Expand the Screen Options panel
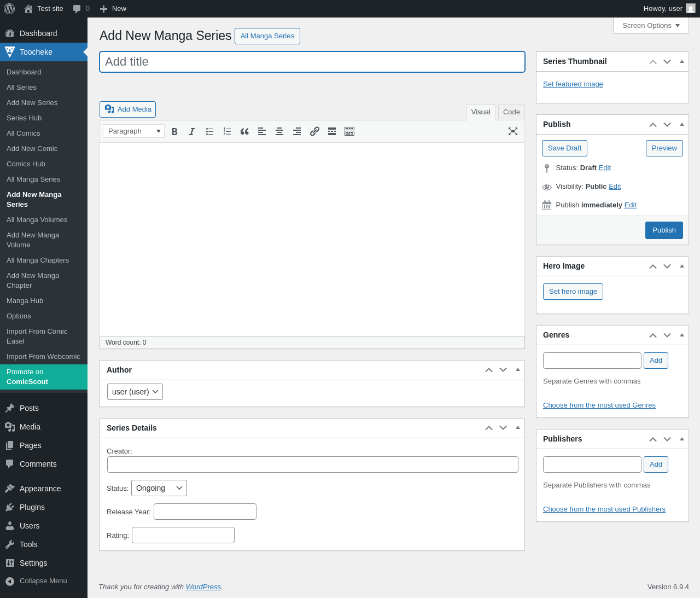The image size is (700, 598). (651, 26)
